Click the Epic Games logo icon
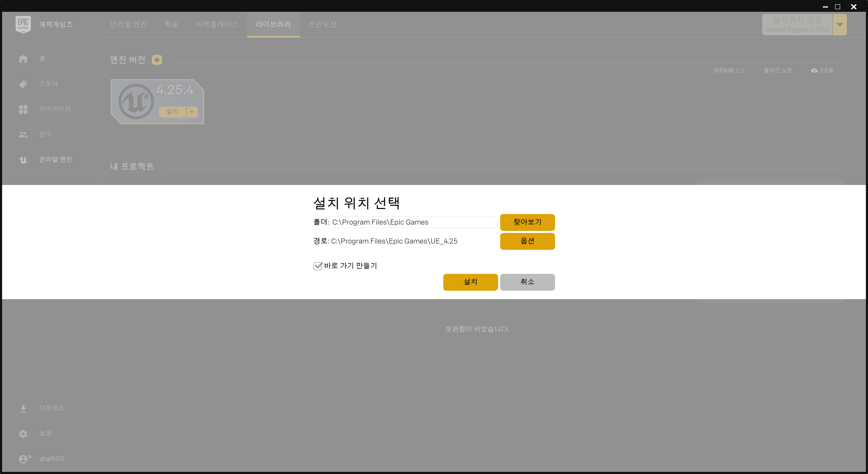The height and width of the screenshot is (474, 868). [x=23, y=24]
